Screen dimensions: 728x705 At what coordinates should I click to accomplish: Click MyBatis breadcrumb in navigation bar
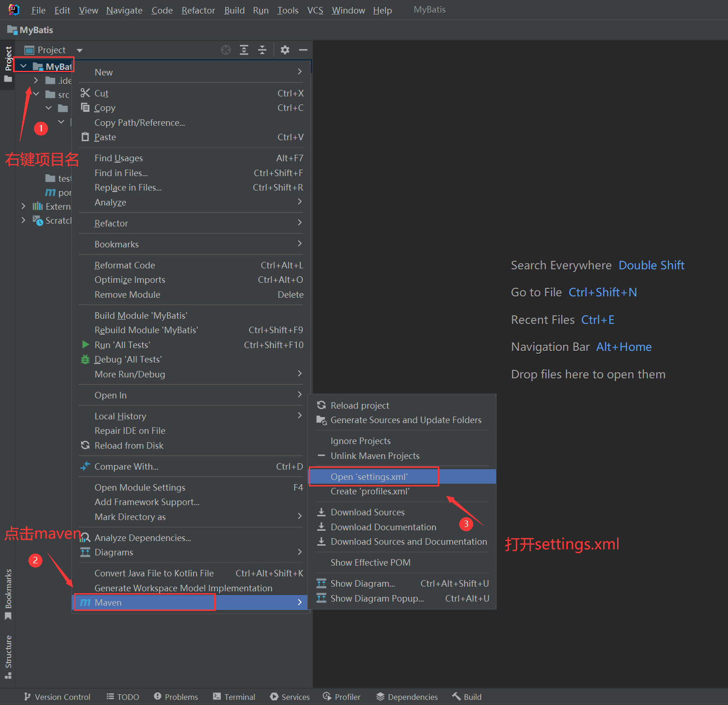pos(30,30)
